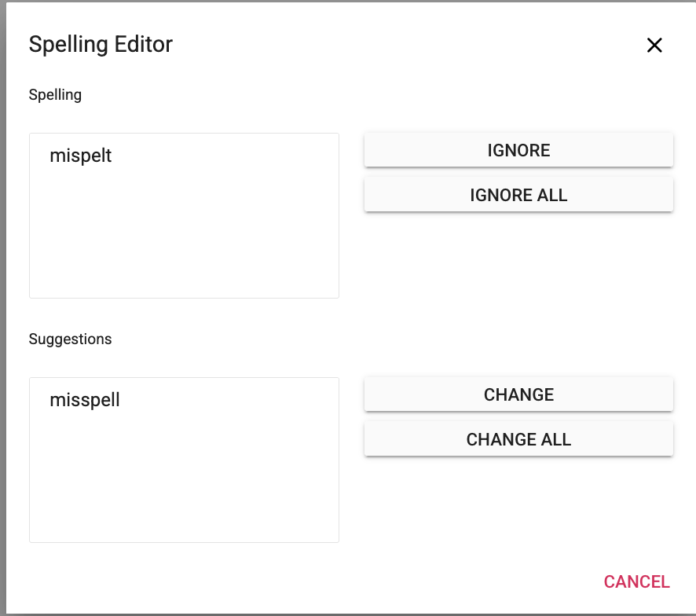Image resolution: width=696 pixels, height=616 pixels.
Task: Choose the "misspell" suggestion
Action: coord(85,400)
